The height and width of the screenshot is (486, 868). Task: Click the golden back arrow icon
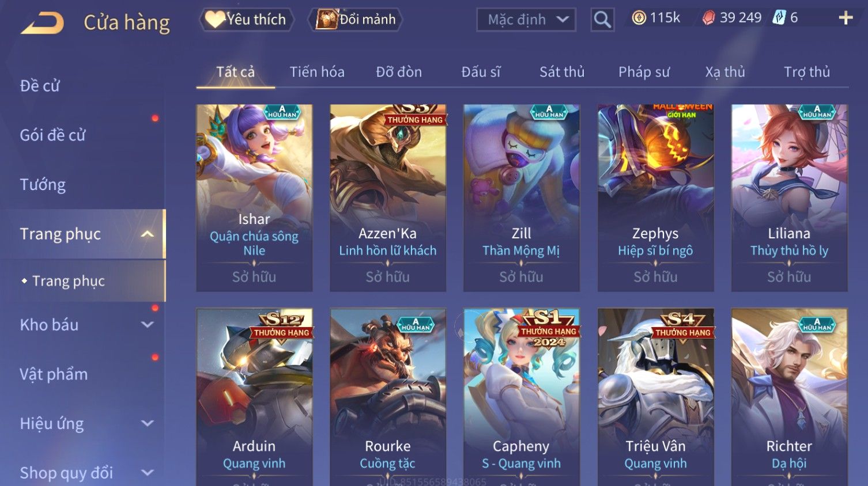[x=42, y=22]
